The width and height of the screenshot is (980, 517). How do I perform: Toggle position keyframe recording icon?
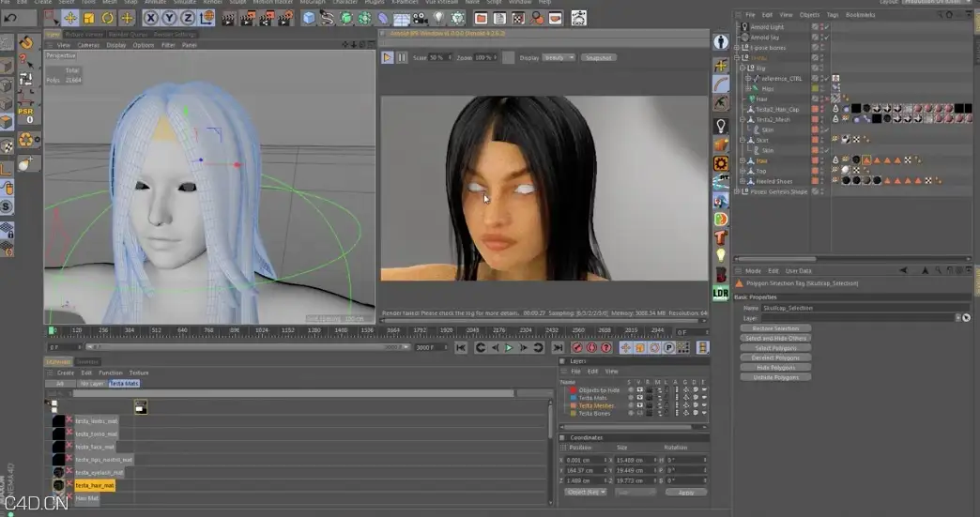tap(625, 348)
